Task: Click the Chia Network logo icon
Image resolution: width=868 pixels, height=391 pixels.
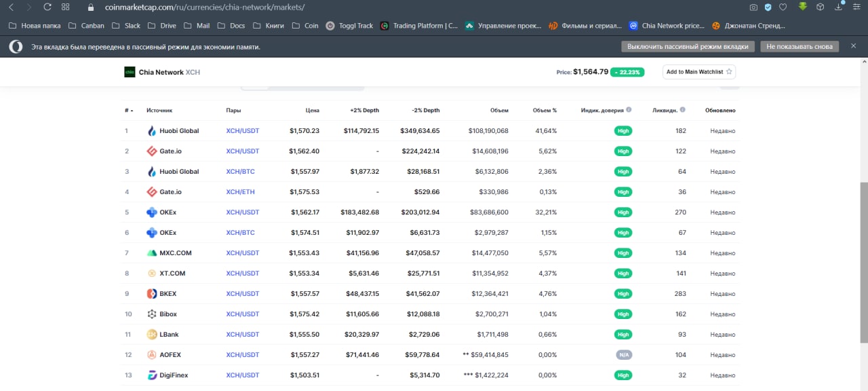Action: coord(130,72)
